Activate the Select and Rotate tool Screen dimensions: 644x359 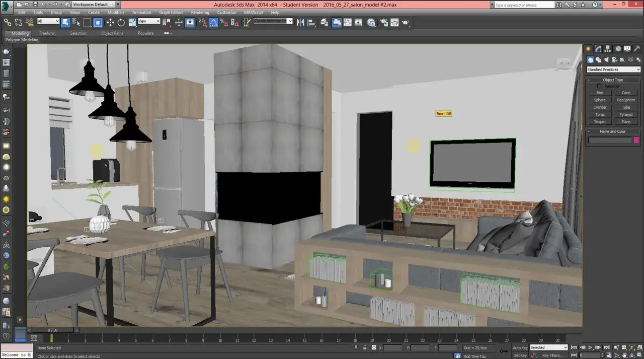(x=121, y=23)
